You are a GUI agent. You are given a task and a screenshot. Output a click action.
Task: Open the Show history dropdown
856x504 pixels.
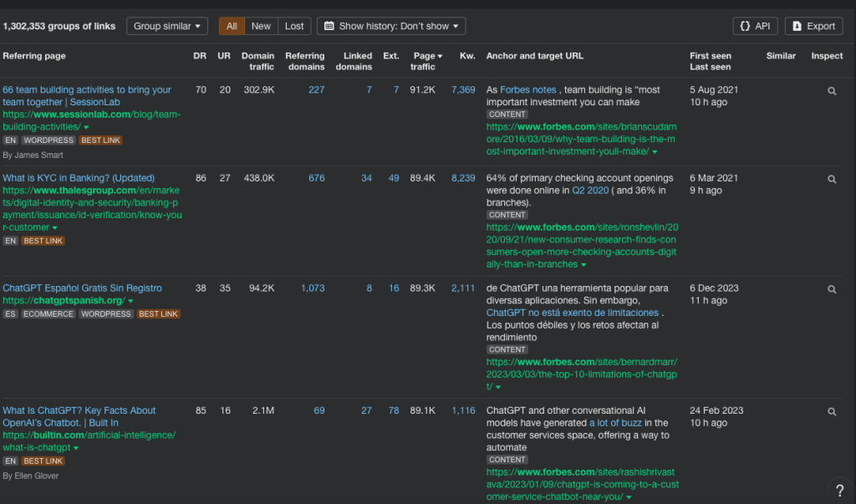point(391,26)
